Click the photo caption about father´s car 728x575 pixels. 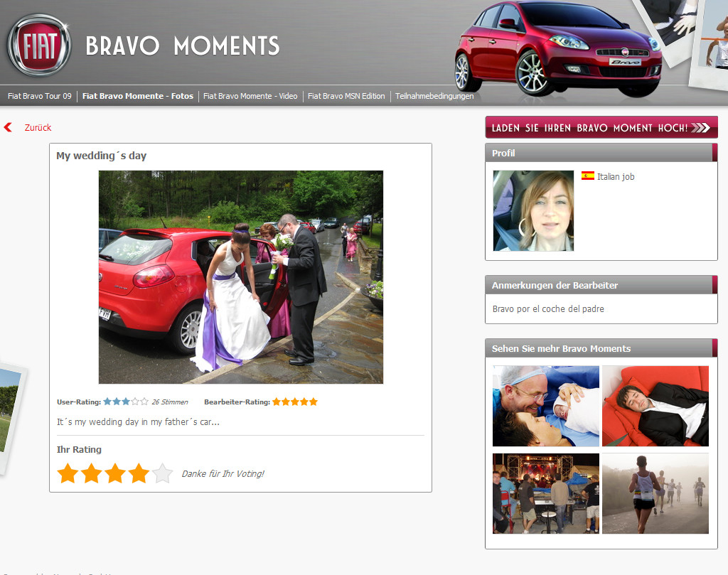(x=138, y=422)
